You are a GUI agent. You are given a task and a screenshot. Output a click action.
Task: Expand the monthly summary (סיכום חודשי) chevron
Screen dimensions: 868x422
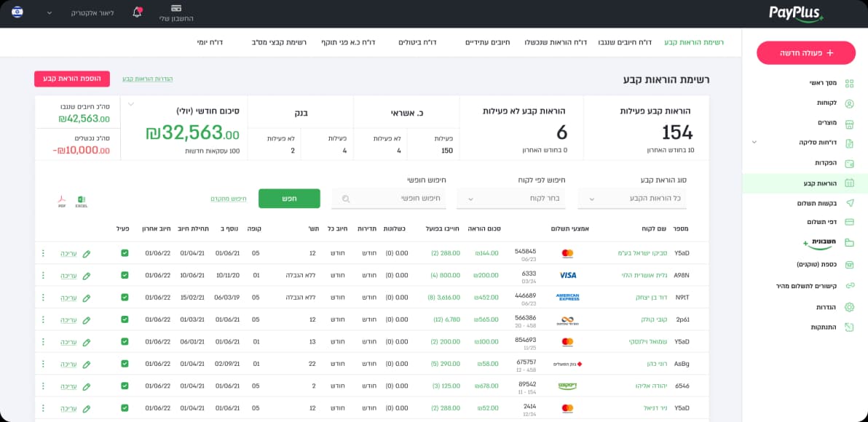(130, 103)
